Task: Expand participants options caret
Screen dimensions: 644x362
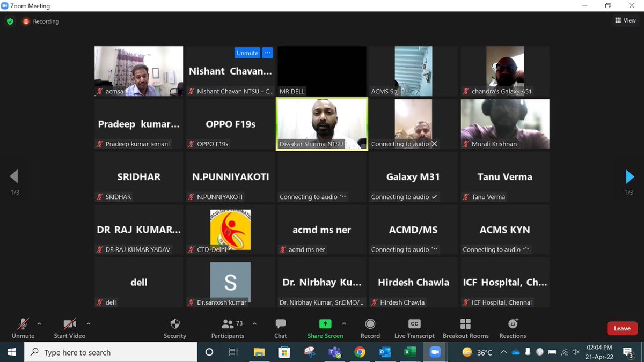Action: click(254, 324)
